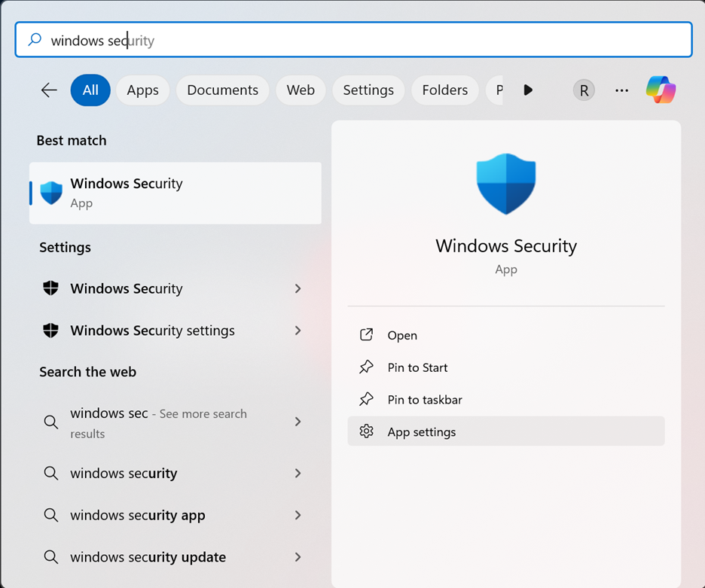Expand chevron for 'windows security update'
The image size is (705, 588).
point(298,557)
